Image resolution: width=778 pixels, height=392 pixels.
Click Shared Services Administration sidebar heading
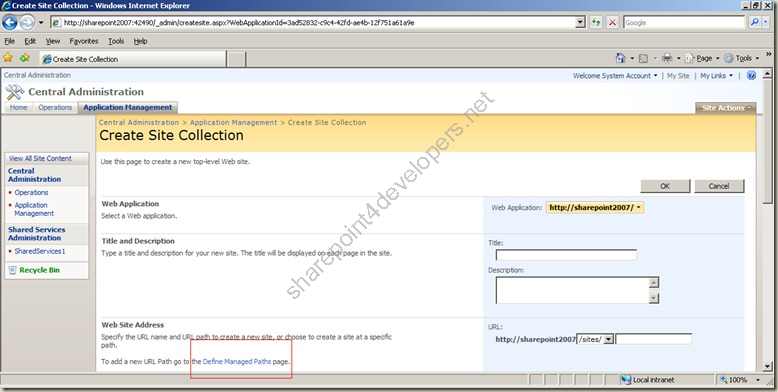[37, 234]
